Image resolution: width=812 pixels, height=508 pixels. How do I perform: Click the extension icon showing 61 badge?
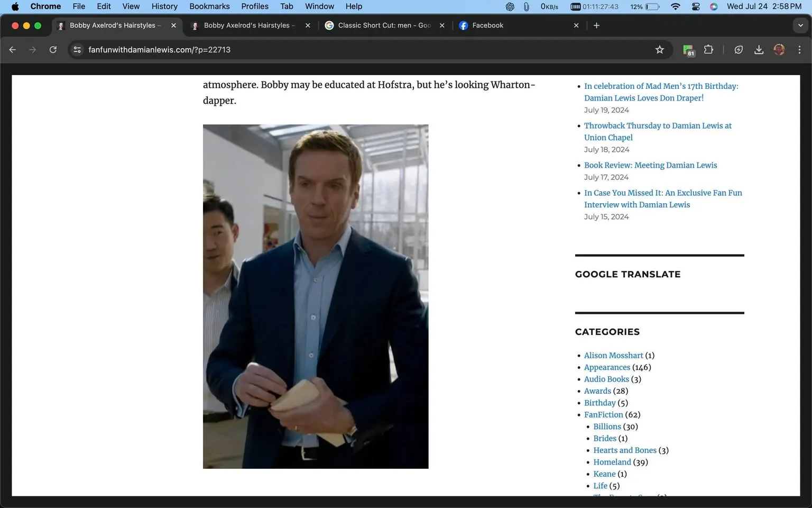click(x=688, y=49)
